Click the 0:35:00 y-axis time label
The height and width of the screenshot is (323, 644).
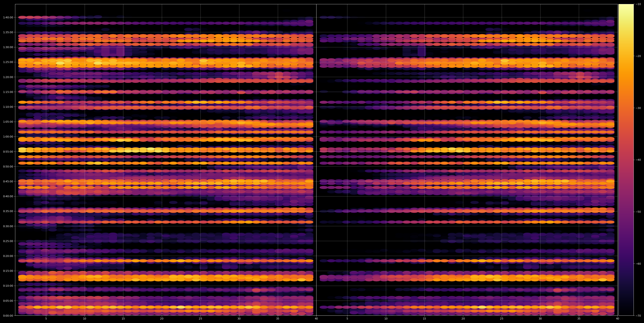tap(8, 211)
